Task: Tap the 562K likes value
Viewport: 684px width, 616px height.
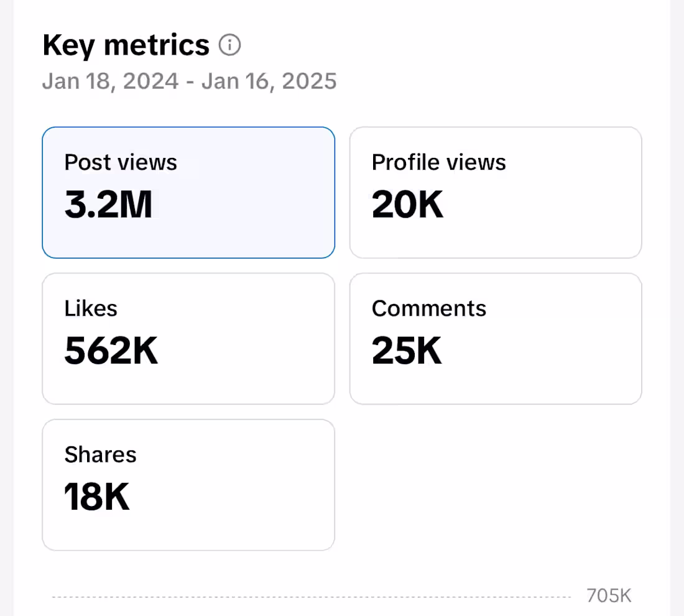Action: 112,351
